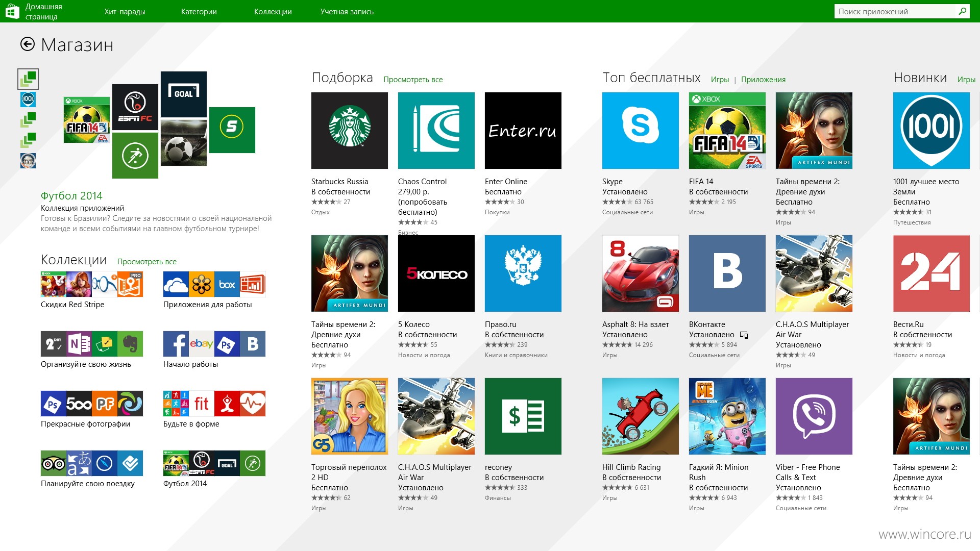Viewport: 980px width, 551px height.
Task: Open Тайны времени 2 tile in Подборка
Action: [350, 273]
